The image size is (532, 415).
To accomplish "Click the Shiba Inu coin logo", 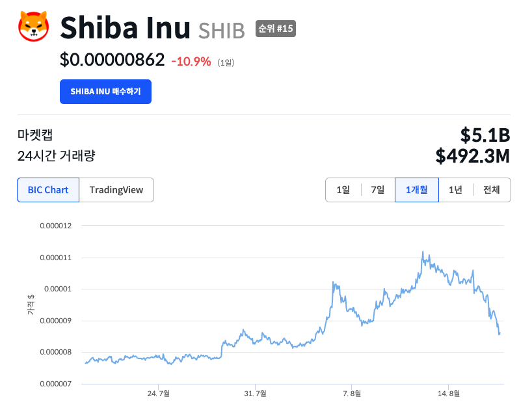I will (34, 27).
